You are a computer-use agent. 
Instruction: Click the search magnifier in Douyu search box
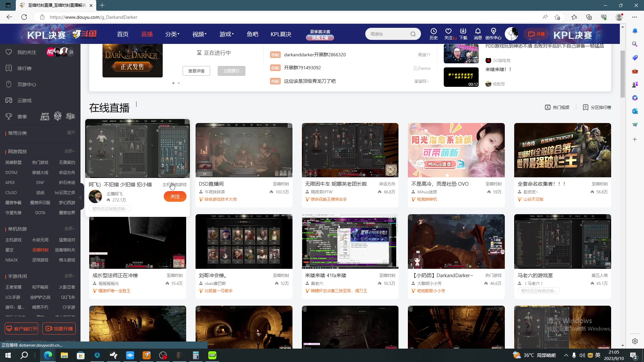click(413, 34)
